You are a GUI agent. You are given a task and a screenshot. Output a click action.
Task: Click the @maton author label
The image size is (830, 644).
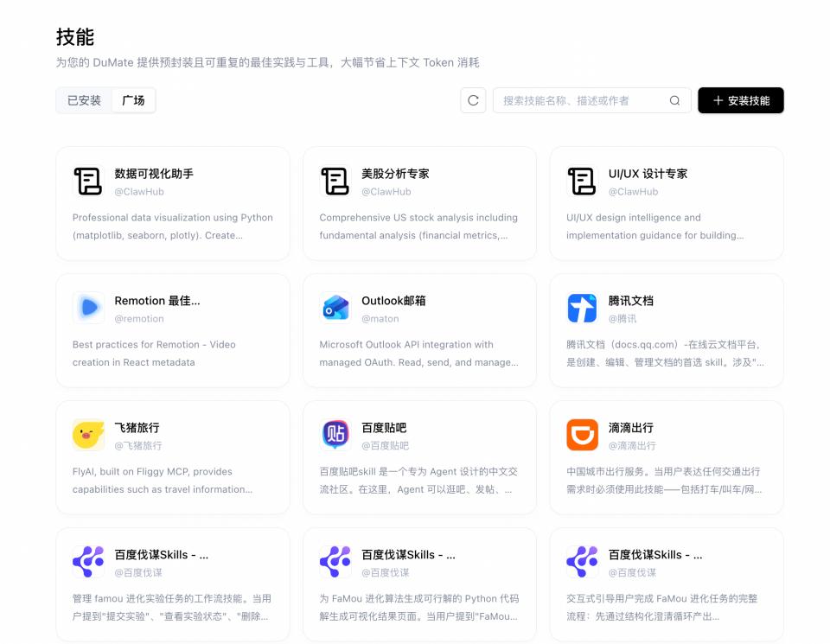point(380,319)
